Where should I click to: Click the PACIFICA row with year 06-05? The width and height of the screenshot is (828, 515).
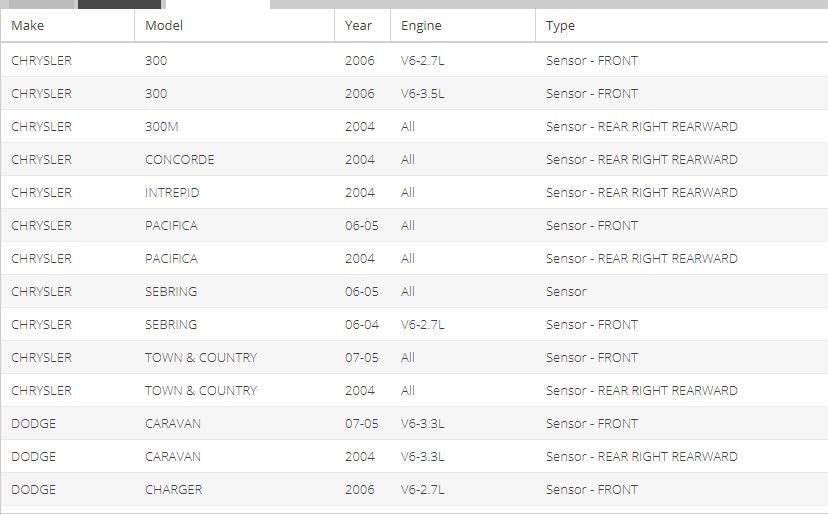coord(414,226)
